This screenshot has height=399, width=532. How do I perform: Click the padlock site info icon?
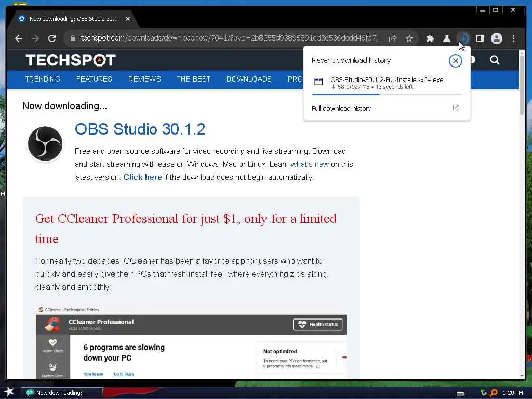click(73, 38)
